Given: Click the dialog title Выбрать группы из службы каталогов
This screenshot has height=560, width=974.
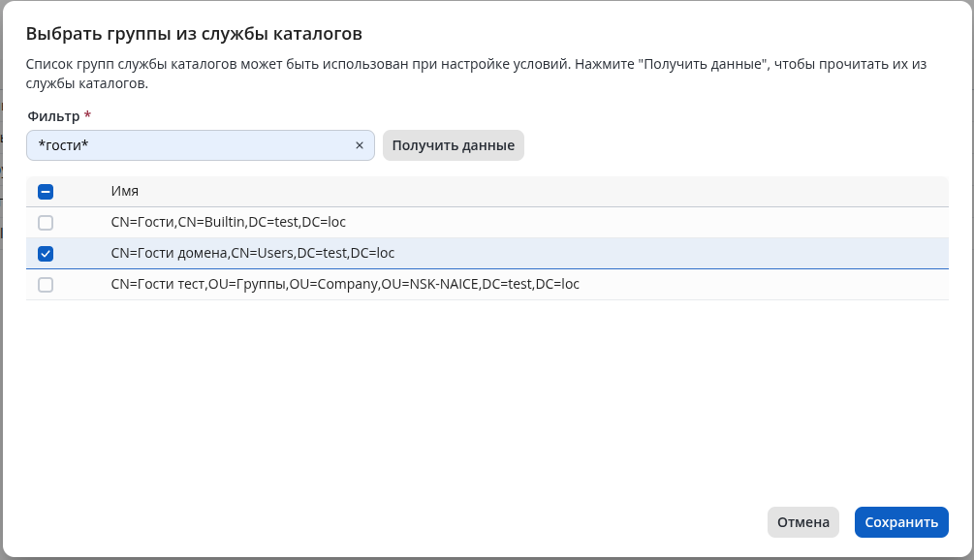Looking at the screenshot, I should [194, 34].
